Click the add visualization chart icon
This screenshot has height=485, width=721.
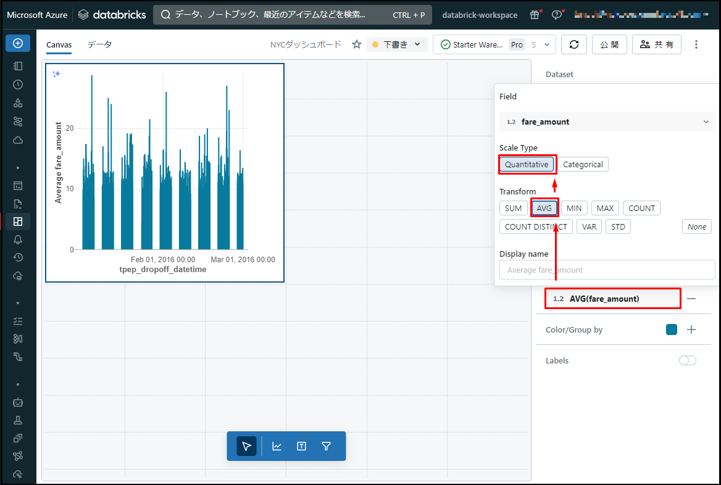277,446
